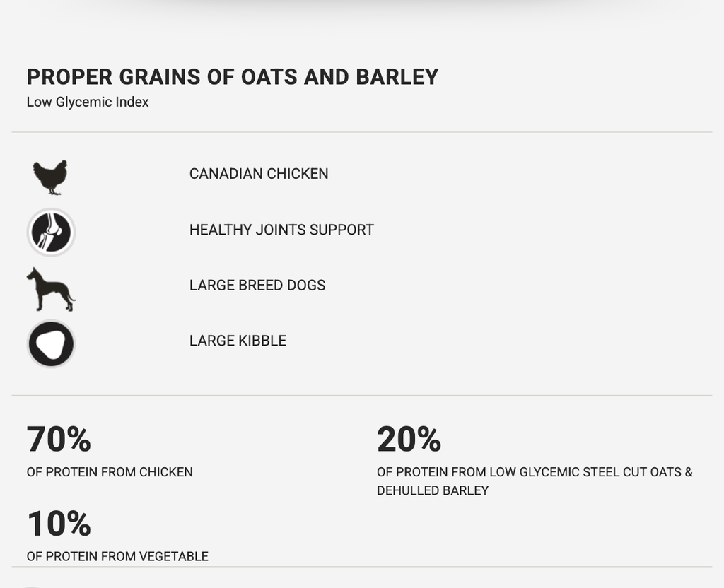Click the Large Breed Dogs label
724x588 pixels.
[x=257, y=286]
